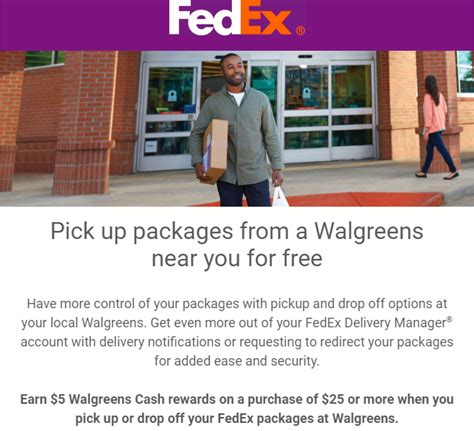Click the orange "Ex" part of logo
This screenshot has height=431, width=474.
[x=266, y=18]
